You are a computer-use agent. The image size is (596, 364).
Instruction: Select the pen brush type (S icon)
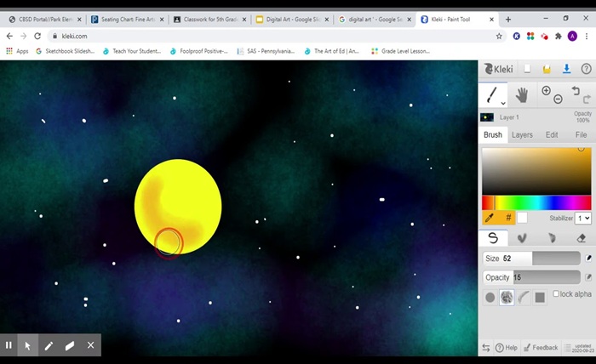coord(493,238)
